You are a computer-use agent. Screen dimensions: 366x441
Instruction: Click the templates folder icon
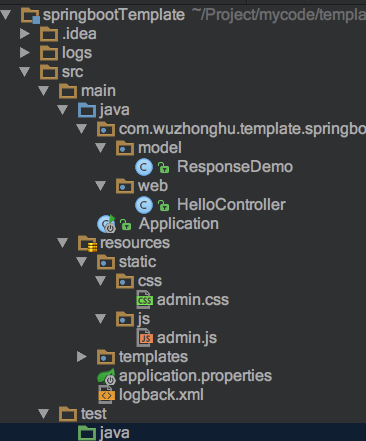pos(106,357)
